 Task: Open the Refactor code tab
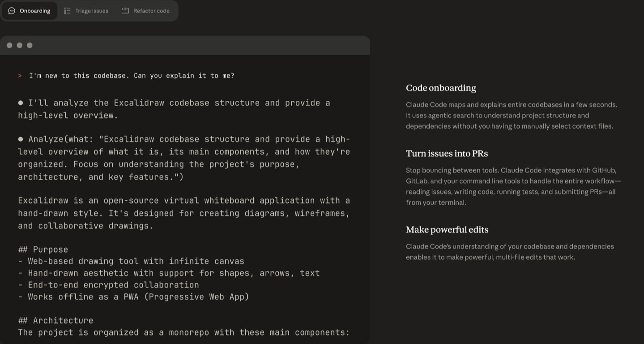[x=145, y=11]
